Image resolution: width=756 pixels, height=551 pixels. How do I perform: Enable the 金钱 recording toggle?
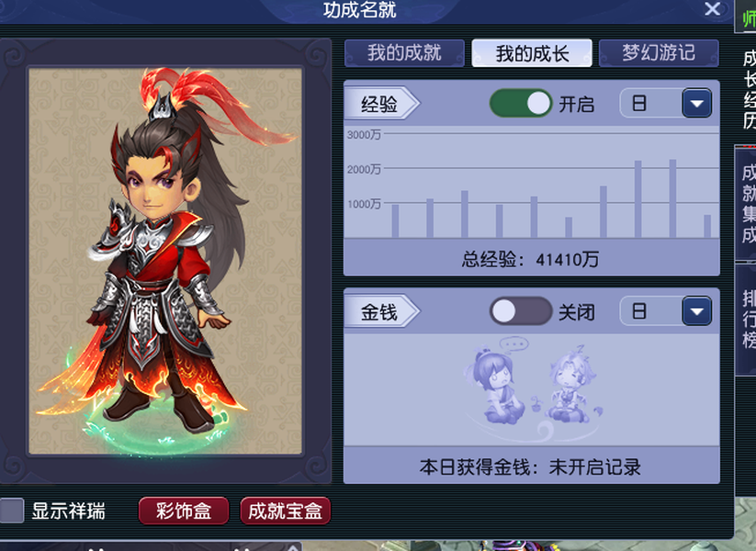coord(521,311)
